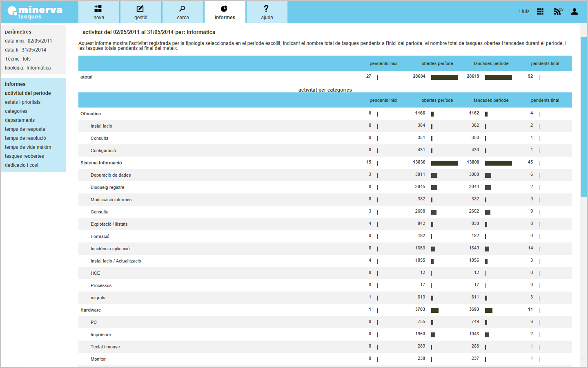Click the ajuda question mark icon
Screen dimensions: 588x368
[266, 9]
